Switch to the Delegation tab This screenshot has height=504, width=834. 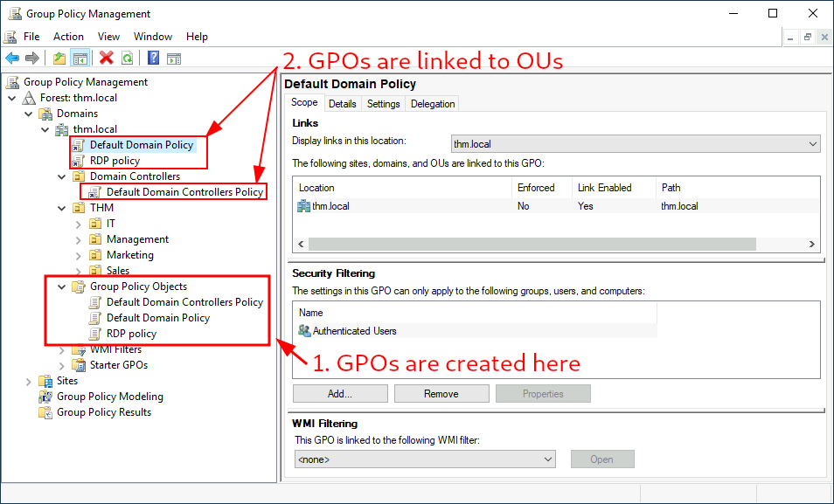coord(432,103)
